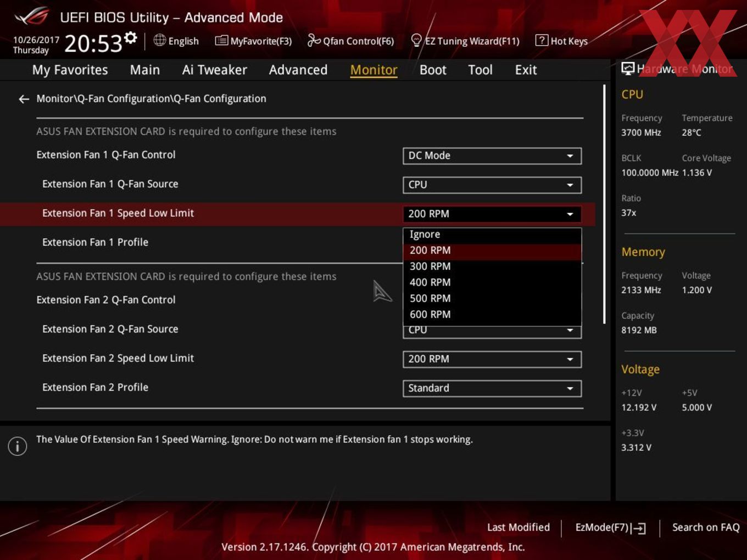
Task: Click Extension Fan 2 Profile label
Action: (x=95, y=387)
